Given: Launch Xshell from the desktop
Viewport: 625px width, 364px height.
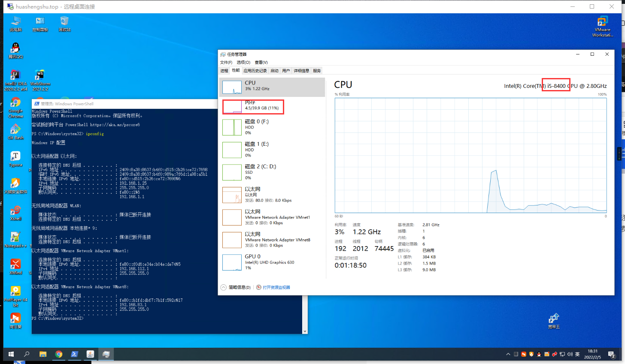Looking at the screenshot, I should (x=15, y=213).
